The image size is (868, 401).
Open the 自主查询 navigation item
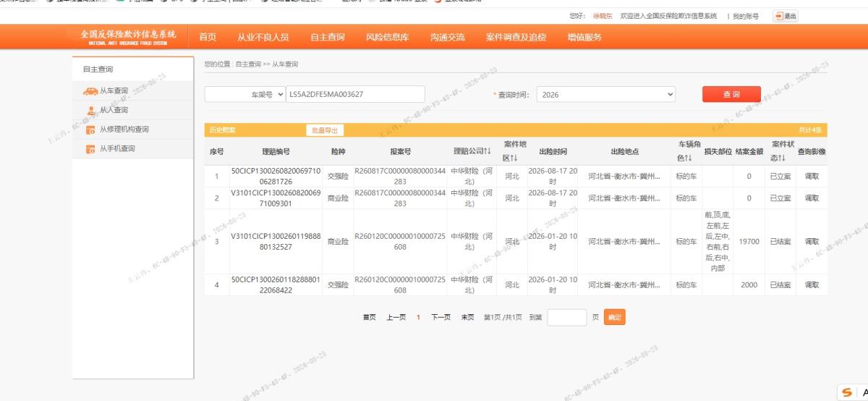click(328, 38)
